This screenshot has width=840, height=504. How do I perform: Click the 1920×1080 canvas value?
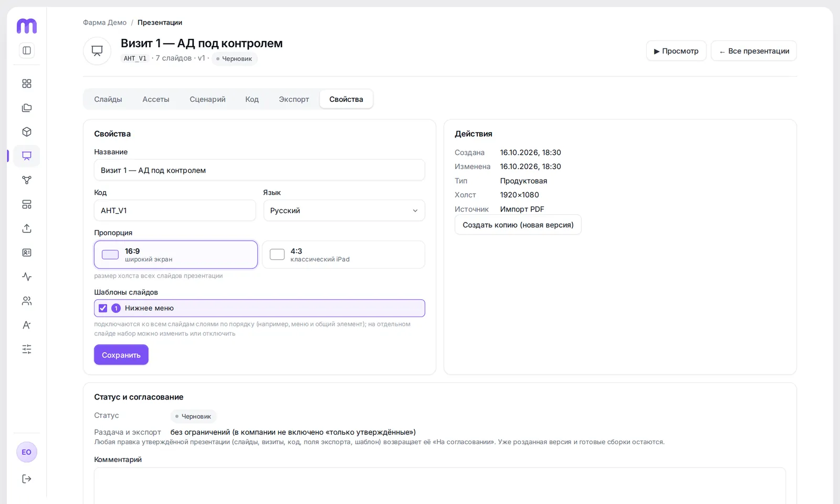(x=520, y=195)
